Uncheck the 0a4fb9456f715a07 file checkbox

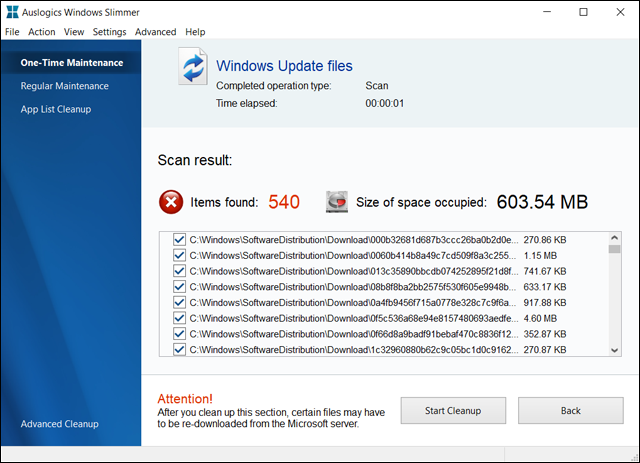pyautogui.click(x=179, y=303)
